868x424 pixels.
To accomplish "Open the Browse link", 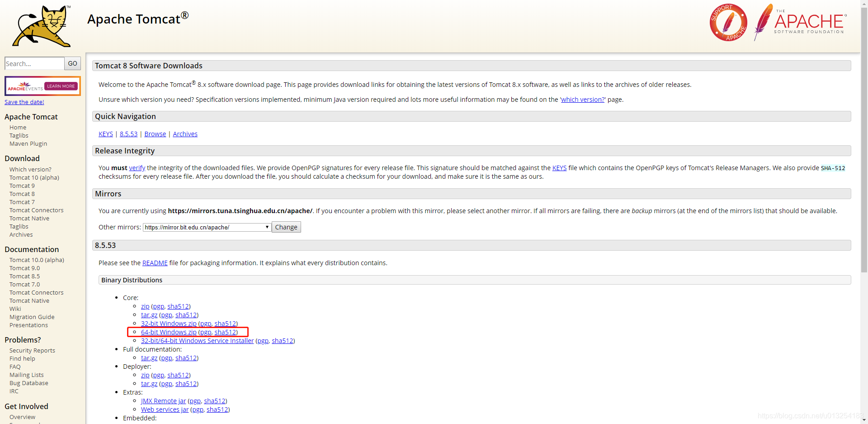I will [x=155, y=134].
